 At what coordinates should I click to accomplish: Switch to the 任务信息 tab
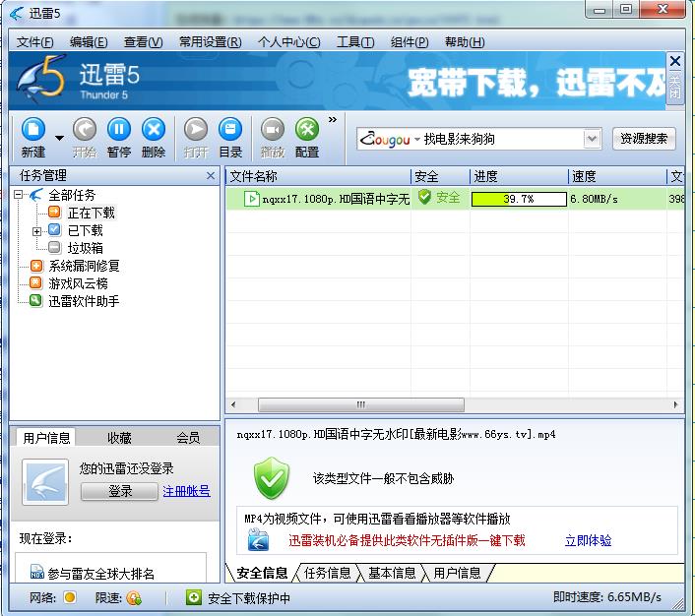pos(327,573)
